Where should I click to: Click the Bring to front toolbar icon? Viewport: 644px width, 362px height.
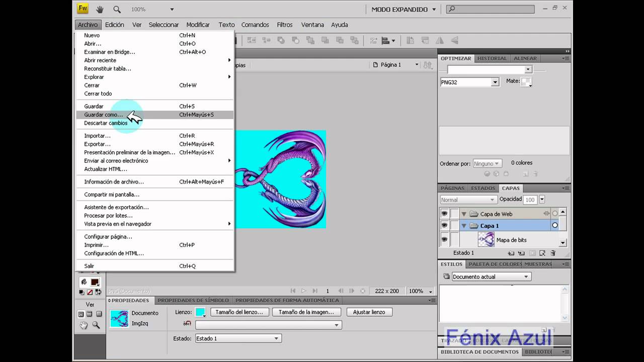point(310,40)
